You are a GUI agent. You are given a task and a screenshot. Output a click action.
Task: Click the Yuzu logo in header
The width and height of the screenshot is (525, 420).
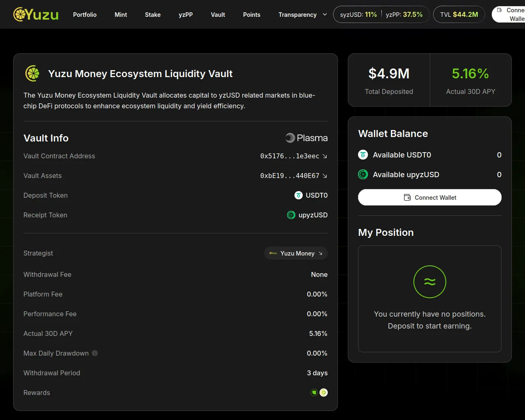click(36, 14)
